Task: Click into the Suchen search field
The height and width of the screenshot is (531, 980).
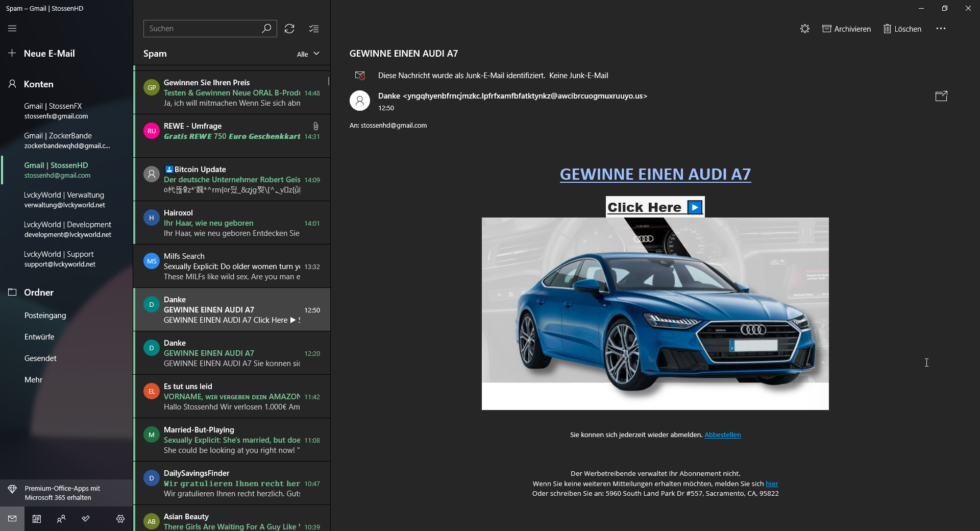Action: coord(203,29)
